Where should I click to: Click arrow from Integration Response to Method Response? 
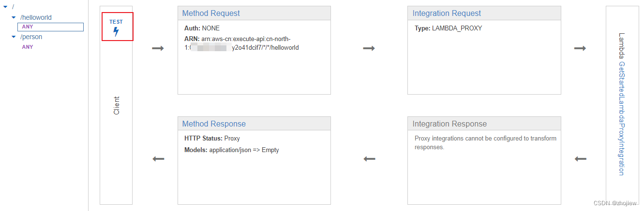pos(369,159)
